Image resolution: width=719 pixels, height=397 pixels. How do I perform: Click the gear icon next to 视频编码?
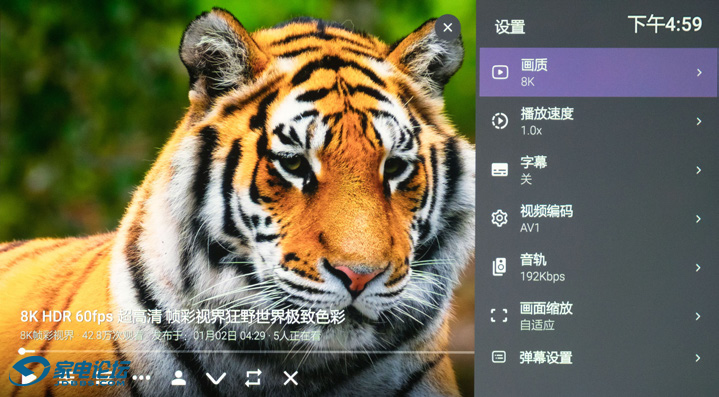pos(499,218)
